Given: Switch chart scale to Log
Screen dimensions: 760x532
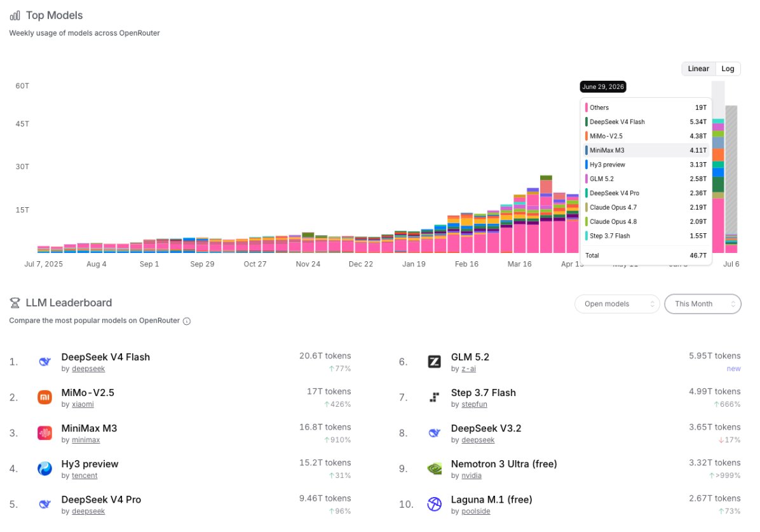Looking at the screenshot, I should [728, 69].
